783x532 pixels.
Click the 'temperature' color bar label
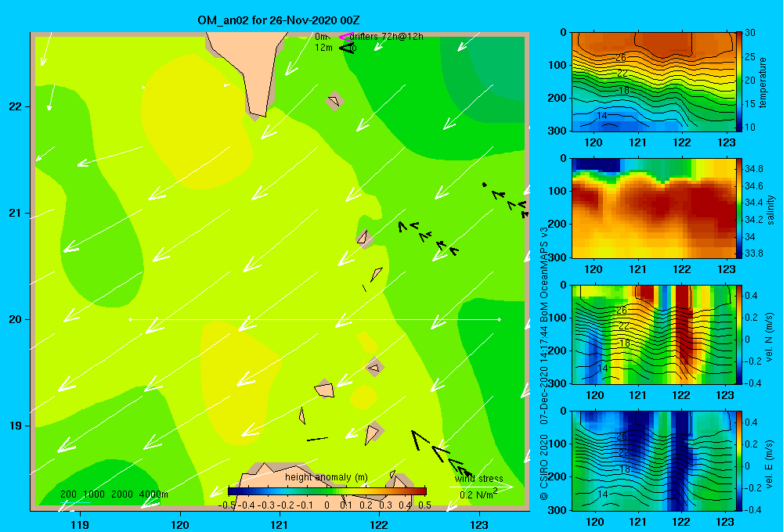tap(763, 82)
